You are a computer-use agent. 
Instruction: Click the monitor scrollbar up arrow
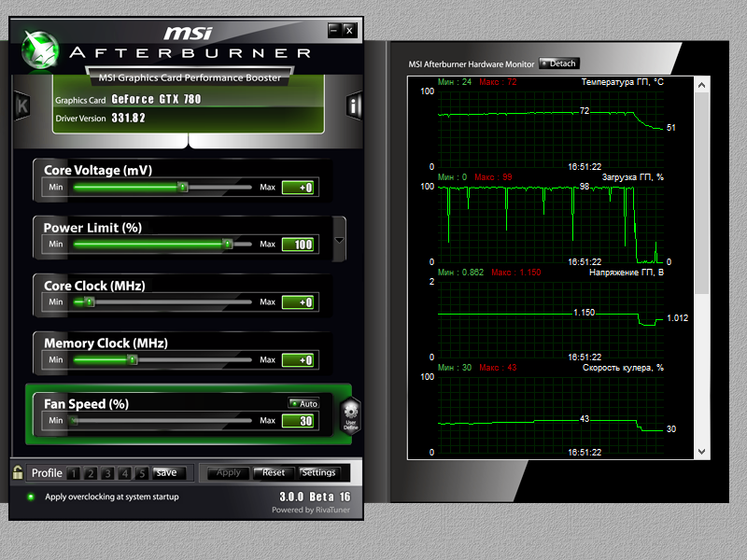(x=702, y=85)
